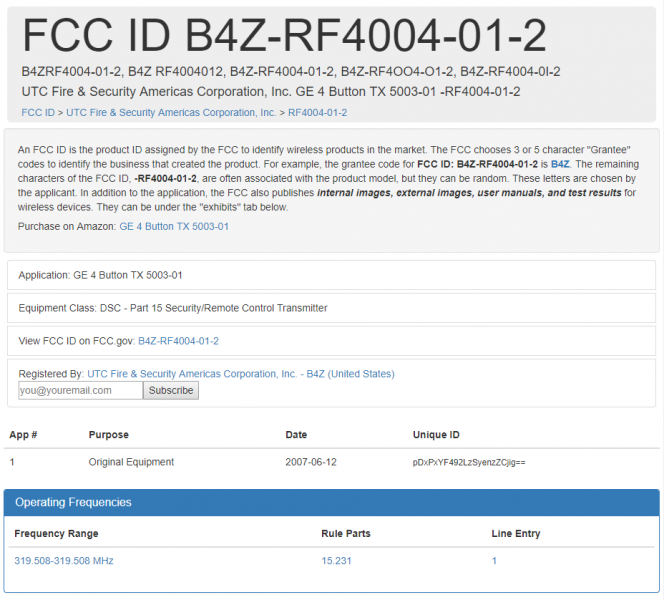Open rule part 15.231 link
This screenshot has width=664, height=600.
pyautogui.click(x=336, y=561)
